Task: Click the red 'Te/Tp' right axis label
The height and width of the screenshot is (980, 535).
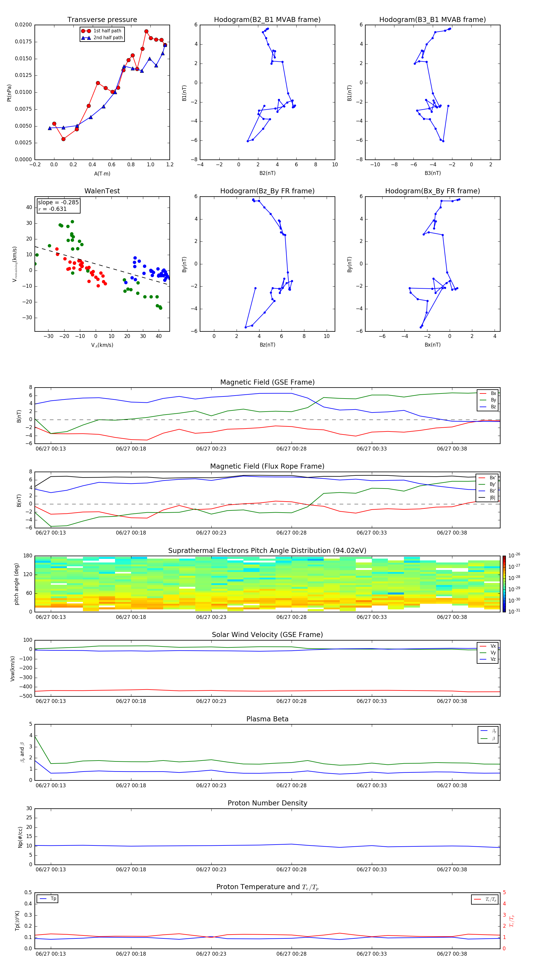Action: tap(512, 921)
